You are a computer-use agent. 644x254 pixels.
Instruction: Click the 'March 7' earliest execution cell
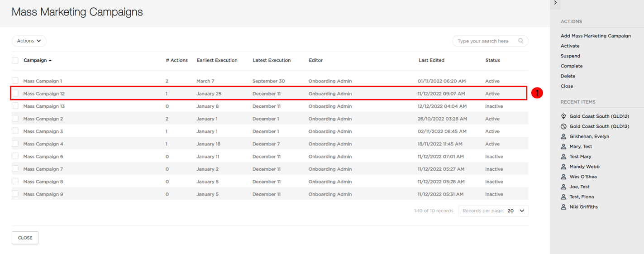205,81
